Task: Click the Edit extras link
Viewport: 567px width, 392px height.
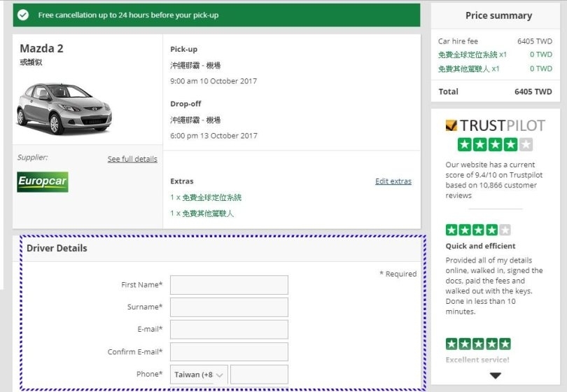Action: pos(393,181)
